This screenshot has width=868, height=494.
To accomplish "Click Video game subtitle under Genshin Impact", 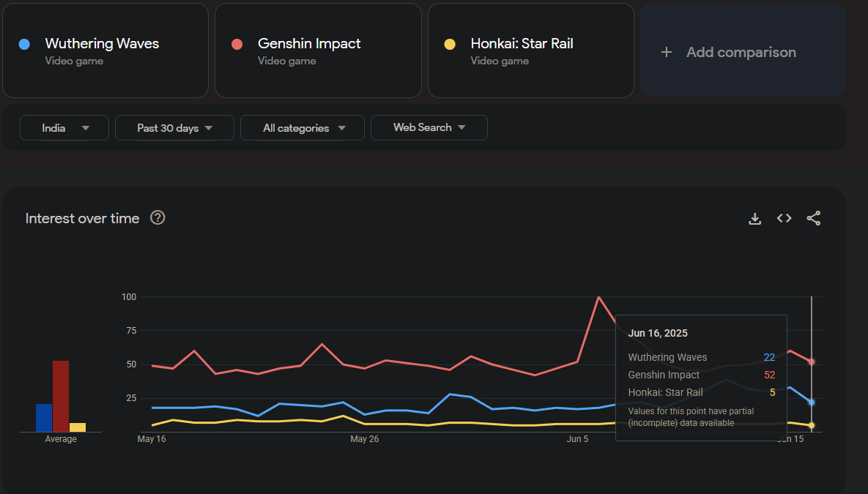I will [x=286, y=61].
